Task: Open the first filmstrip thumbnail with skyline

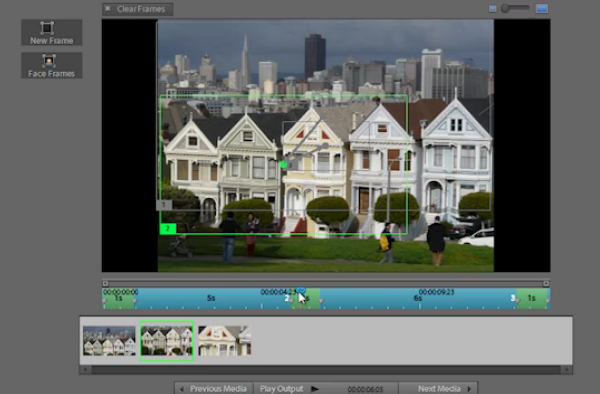Action: tap(109, 341)
